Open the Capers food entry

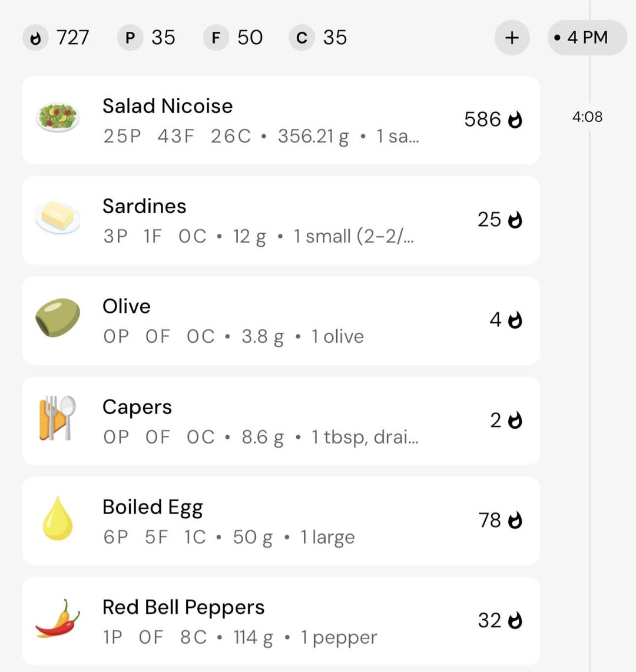pos(137,407)
